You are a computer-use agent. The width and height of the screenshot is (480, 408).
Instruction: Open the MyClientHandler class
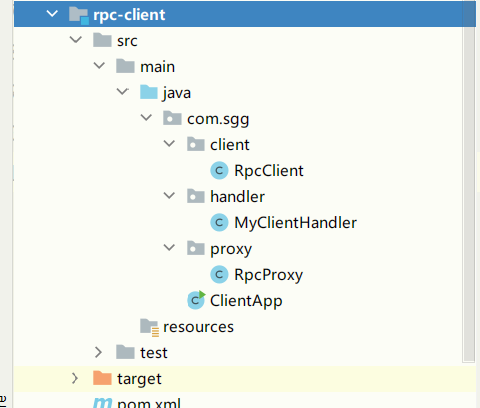point(295,223)
